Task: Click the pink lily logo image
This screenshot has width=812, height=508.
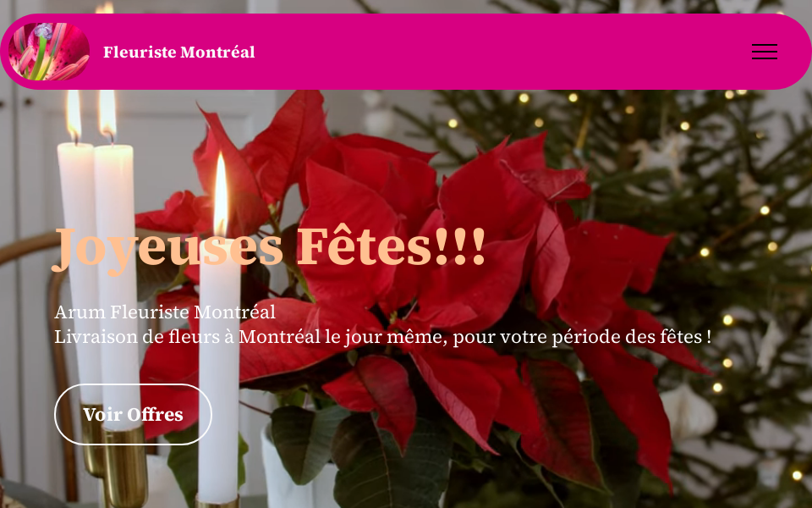Action: 49,52
